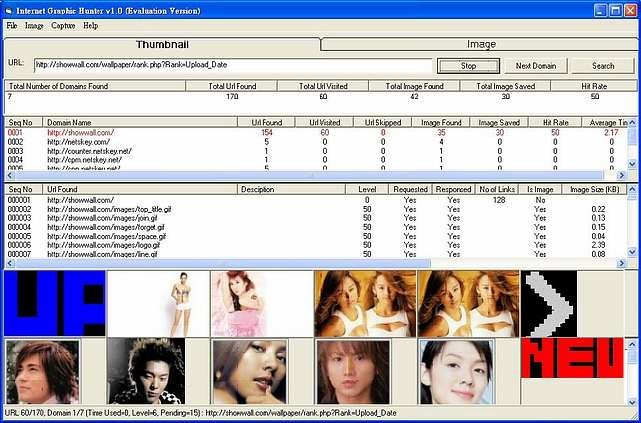Viewport: 641px width, 423px height.
Task: Click the No of Links column header
Action: pyautogui.click(x=497, y=189)
